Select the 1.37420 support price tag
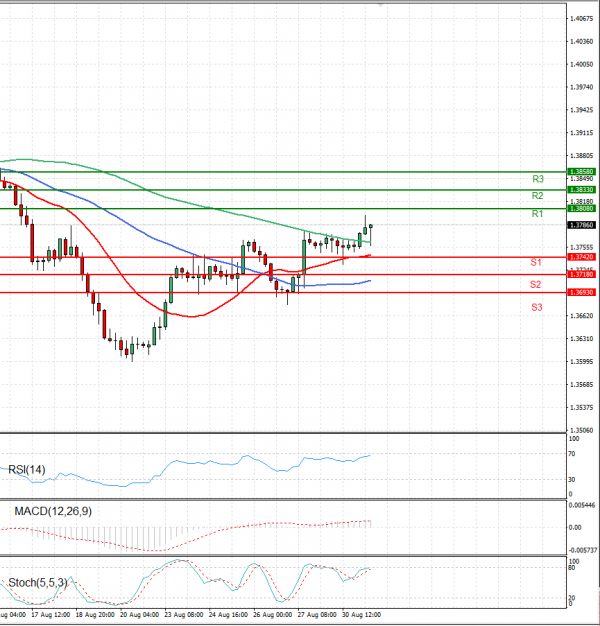600x626 pixels. tap(582, 257)
